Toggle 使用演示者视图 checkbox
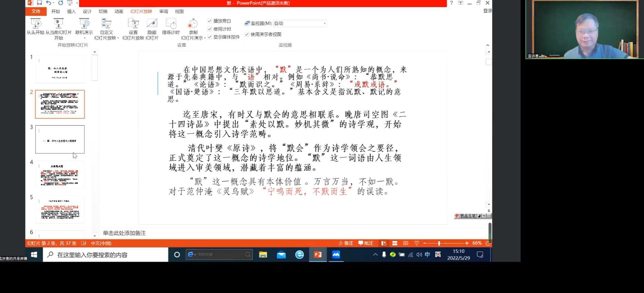 (247, 34)
